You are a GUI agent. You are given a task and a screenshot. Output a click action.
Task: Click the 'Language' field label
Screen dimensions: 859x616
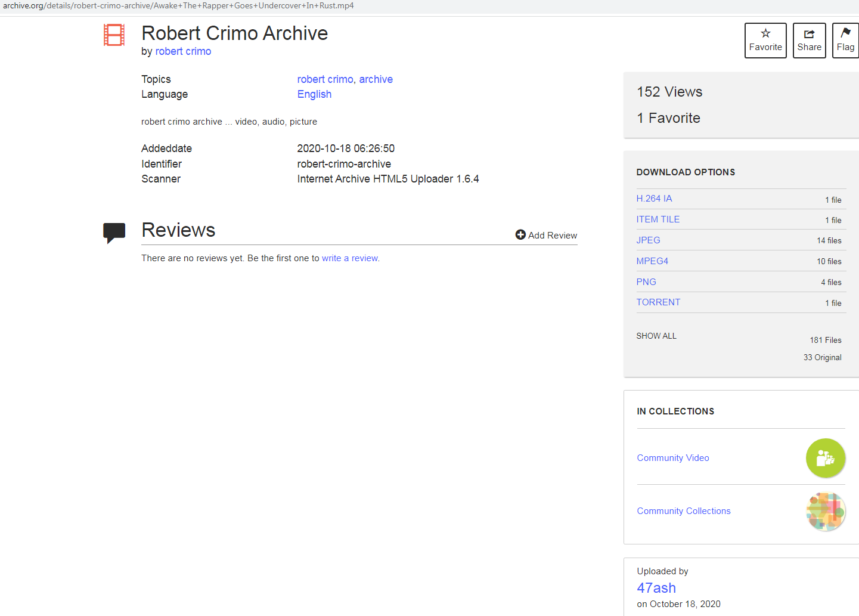165,94
